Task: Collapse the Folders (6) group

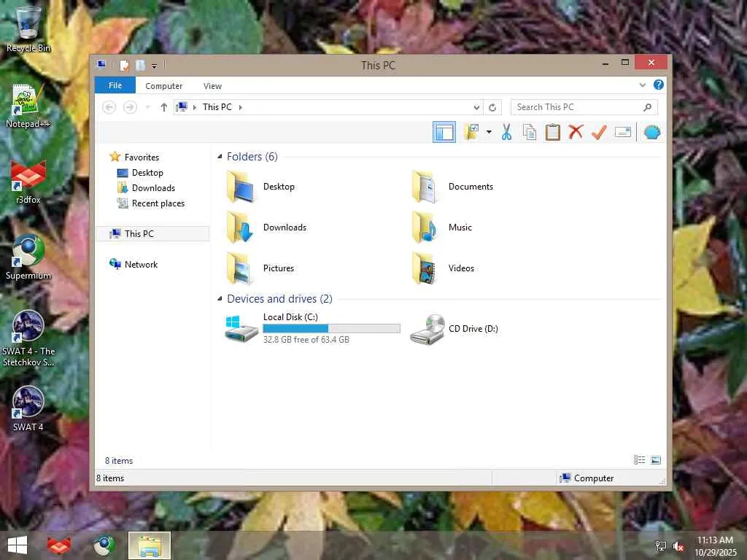Action: pos(220,157)
